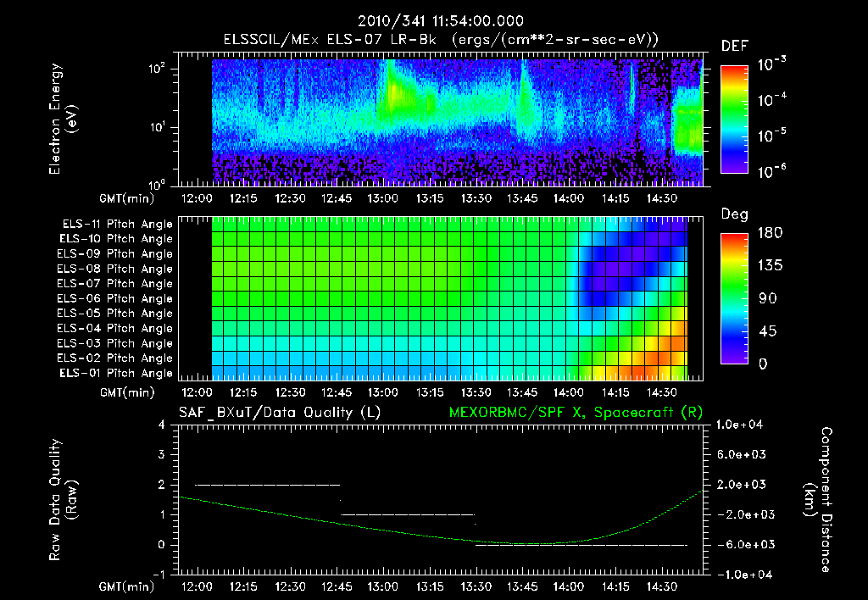868x600 pixels.
Task: Click the Electron Energy (eV) axis label
Action: pos(63,119)
